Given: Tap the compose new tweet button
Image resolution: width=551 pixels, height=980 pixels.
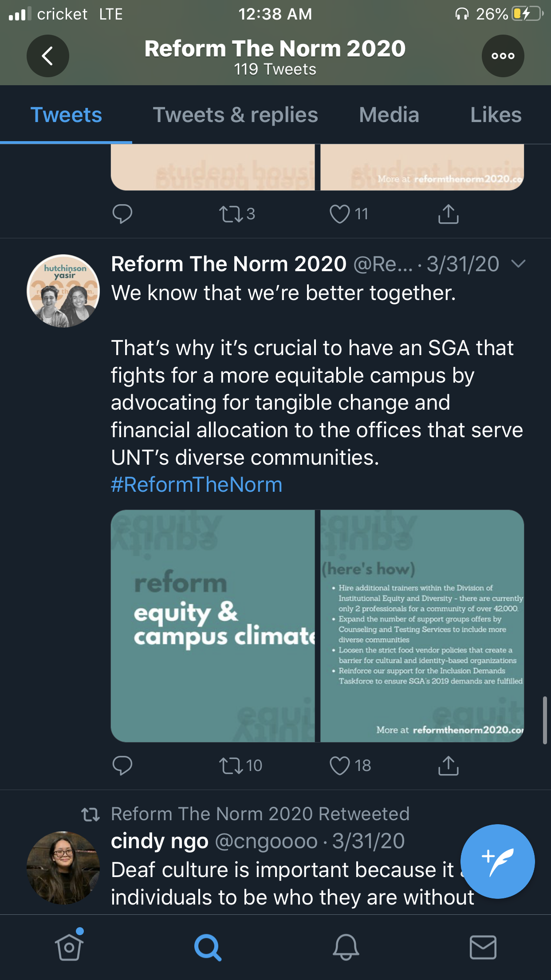Looking at the screenshot, I should 497,861.
